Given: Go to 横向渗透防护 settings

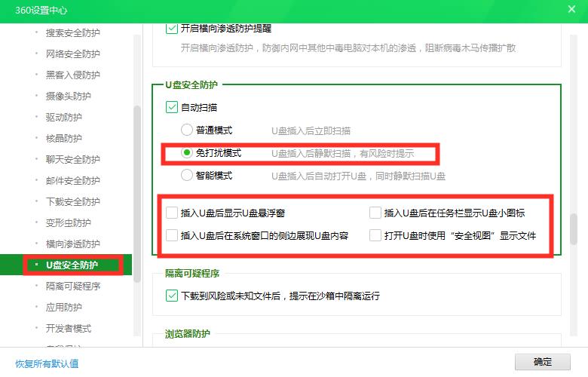Looking at the screenshot, I should (x=73, y=244).
